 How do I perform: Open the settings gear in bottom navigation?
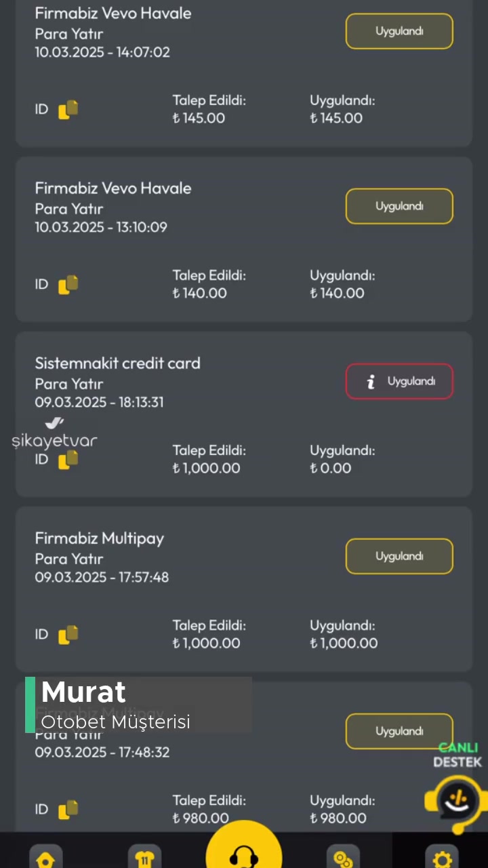tap(442, 858)
